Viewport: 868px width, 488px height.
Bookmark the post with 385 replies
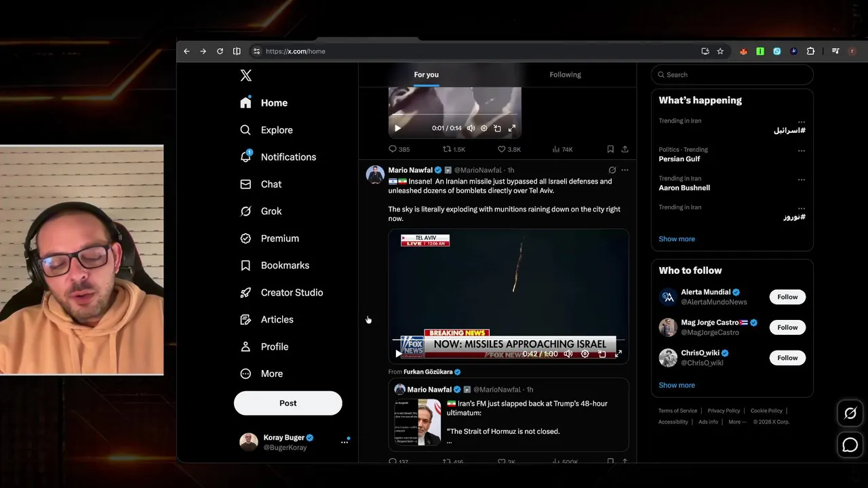pyautogui.click(x=610, y=149)
